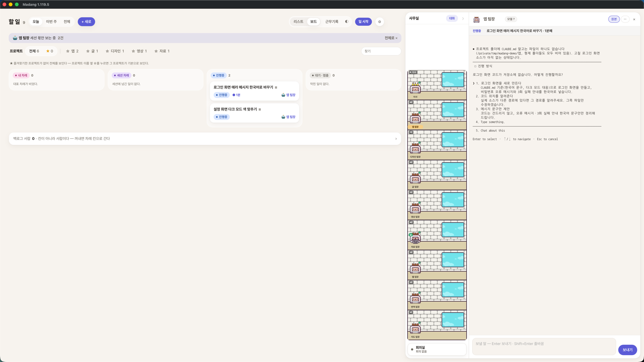Image resolution: width=644 pixels, height=362 pixels.
Task: Click the 앱 팀장 assignee on 로그인 화면 card
Action: [288, 95]
